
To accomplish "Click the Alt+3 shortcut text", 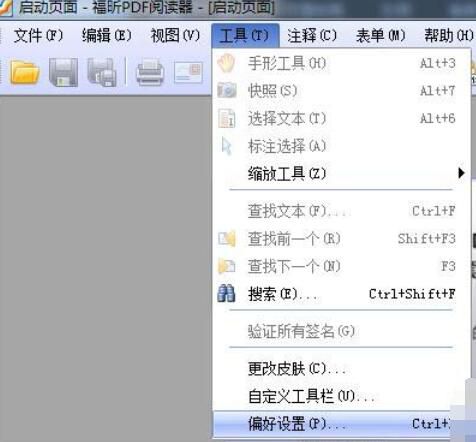I will pyautogui.click(x=437, y=63).
